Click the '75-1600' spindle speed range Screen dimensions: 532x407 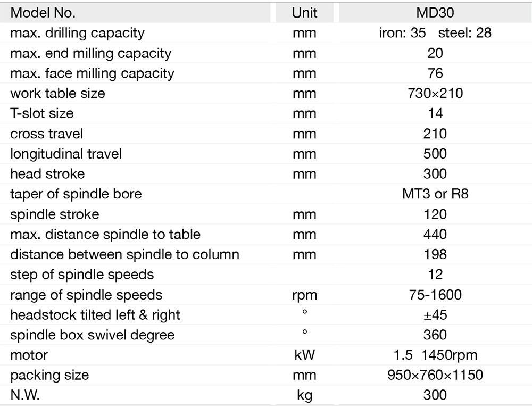(x=435, y=295)
